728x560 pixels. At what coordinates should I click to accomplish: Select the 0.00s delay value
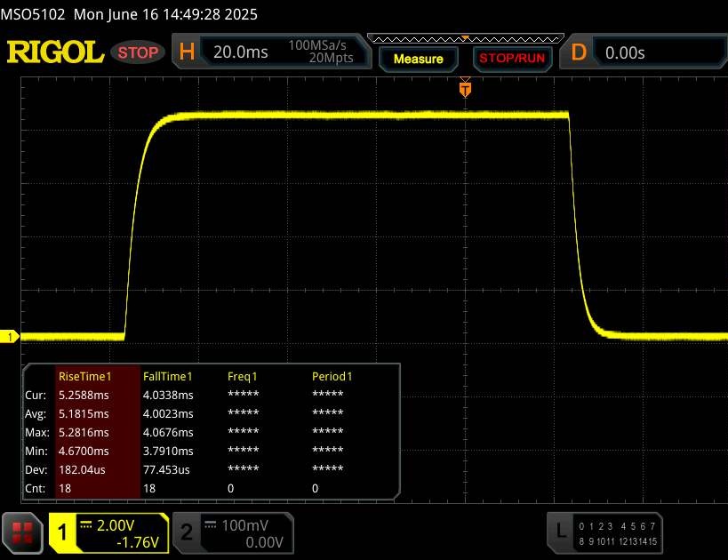625,53
